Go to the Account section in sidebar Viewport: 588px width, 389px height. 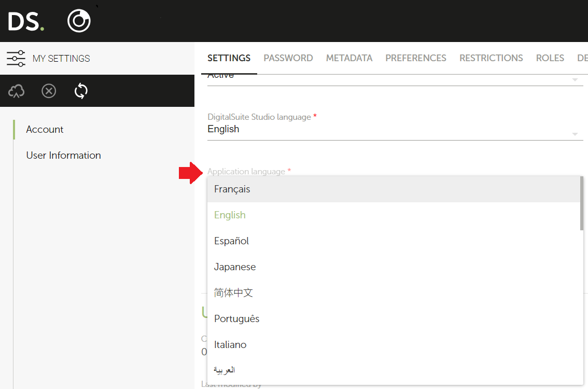45,129
